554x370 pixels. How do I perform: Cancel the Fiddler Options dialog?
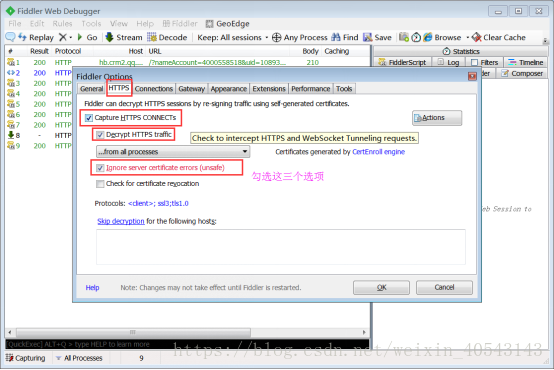pos(444,288)
